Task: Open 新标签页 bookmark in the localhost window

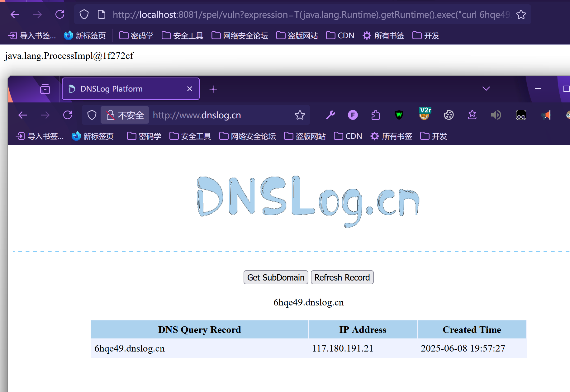Action: coord(85,35)
